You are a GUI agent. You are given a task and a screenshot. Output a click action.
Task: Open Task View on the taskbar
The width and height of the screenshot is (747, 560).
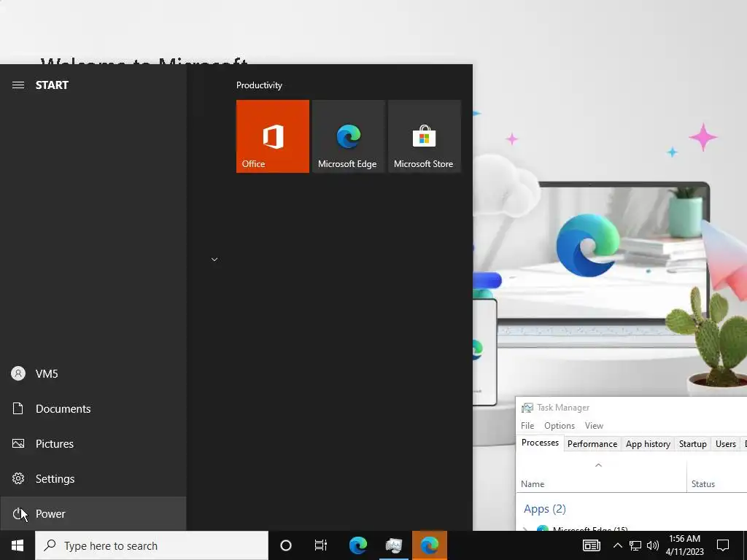(321, 545)
